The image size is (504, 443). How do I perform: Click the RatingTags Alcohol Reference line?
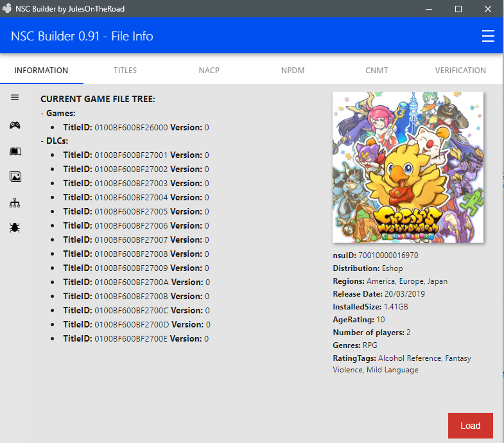pyautogui.click(x=402, y=364)
